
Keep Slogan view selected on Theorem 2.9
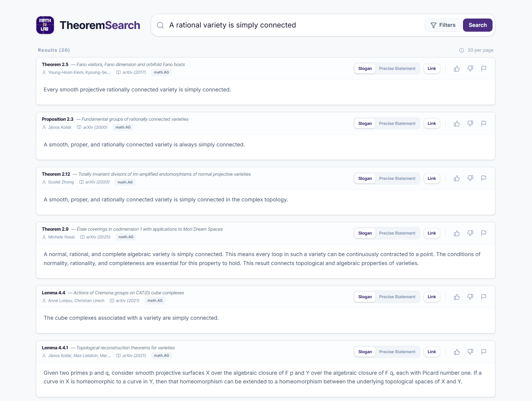coord(365,233)
